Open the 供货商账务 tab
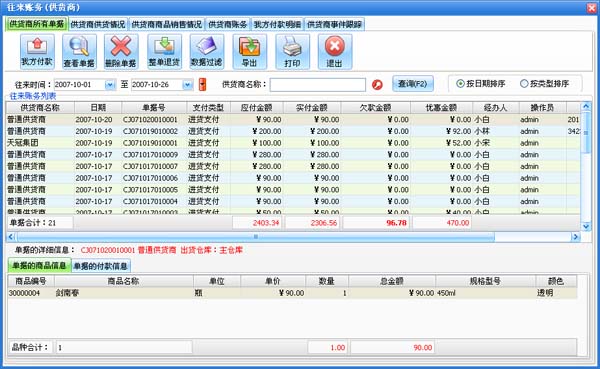The height and width of the screenshot is (369, 600). tap(228, 24)
